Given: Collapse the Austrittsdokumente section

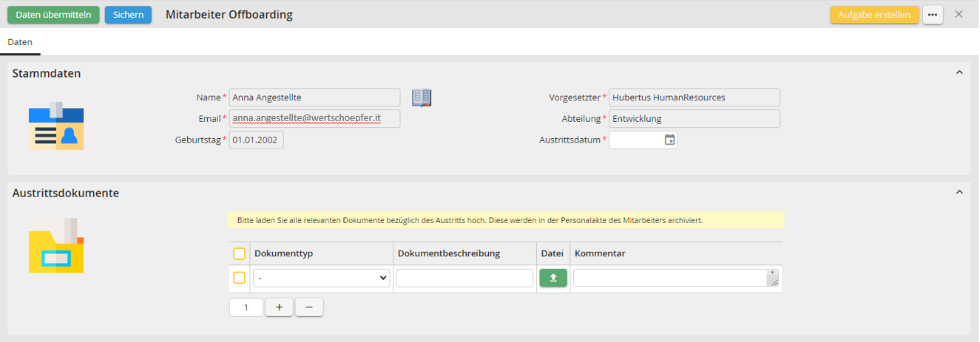Looking at the screenshot, I should 959,192.
